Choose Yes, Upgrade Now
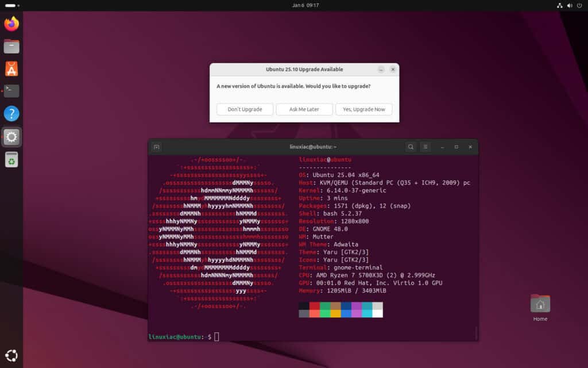The height and width of the screenshot is (368, 588). pos(363,109)
